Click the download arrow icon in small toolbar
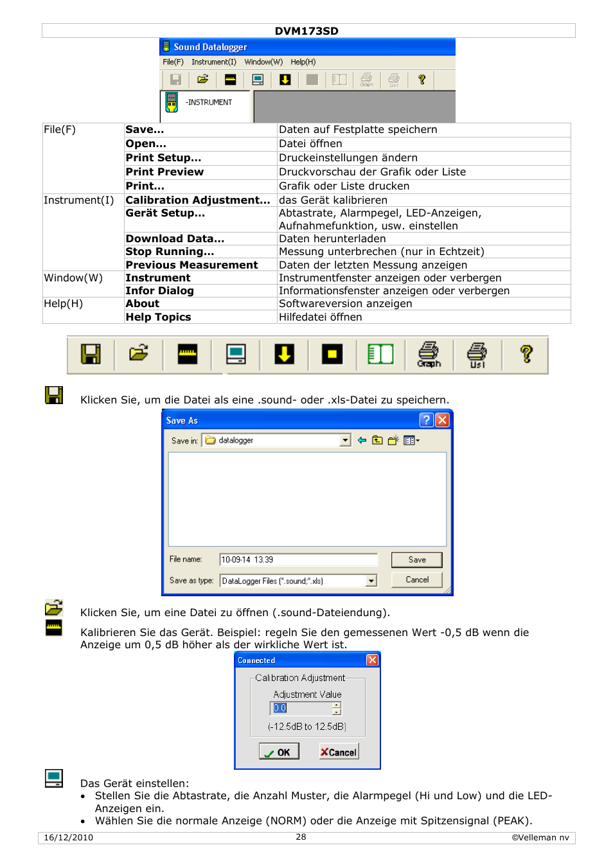Viewport: 613px width, 868px height. [285, 80]
